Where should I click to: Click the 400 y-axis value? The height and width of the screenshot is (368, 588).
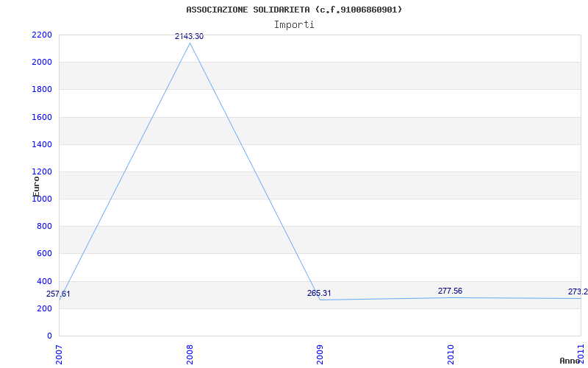pos(44,281)
